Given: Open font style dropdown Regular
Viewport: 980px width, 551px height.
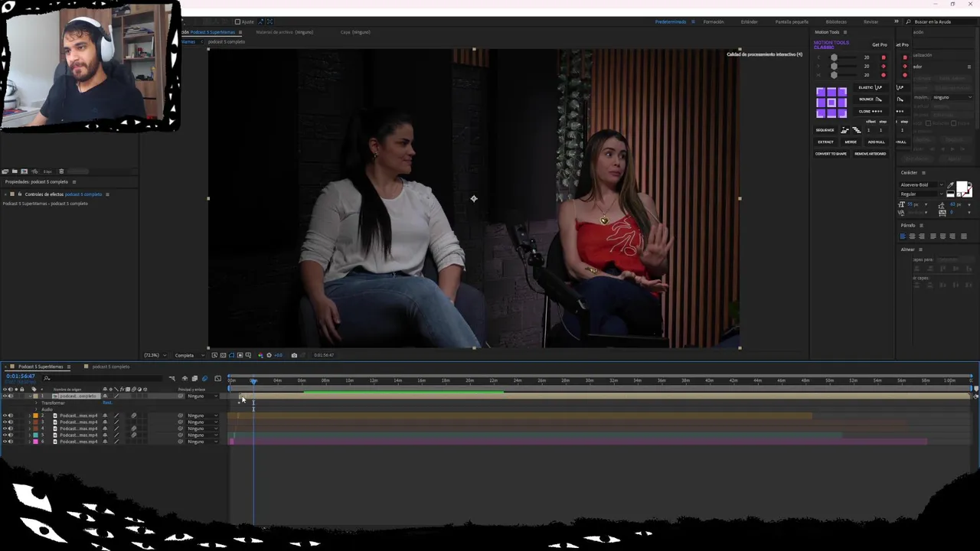Looking at the screenshot, I should (922, 194).
